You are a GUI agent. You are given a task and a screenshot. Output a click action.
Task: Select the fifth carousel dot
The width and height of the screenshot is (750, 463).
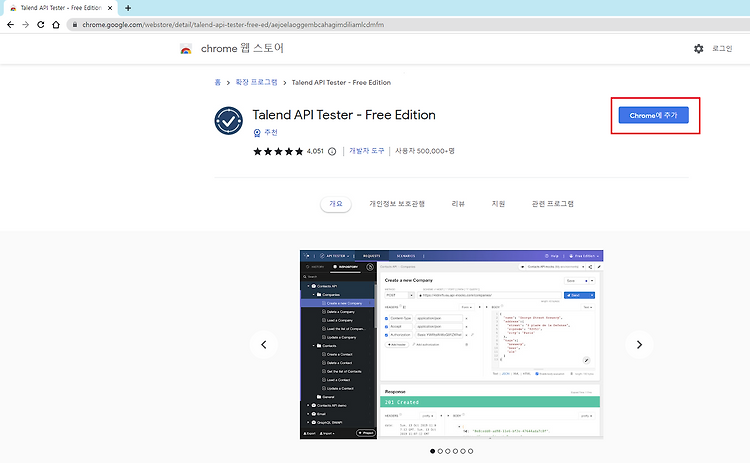(x=463, y=451)
